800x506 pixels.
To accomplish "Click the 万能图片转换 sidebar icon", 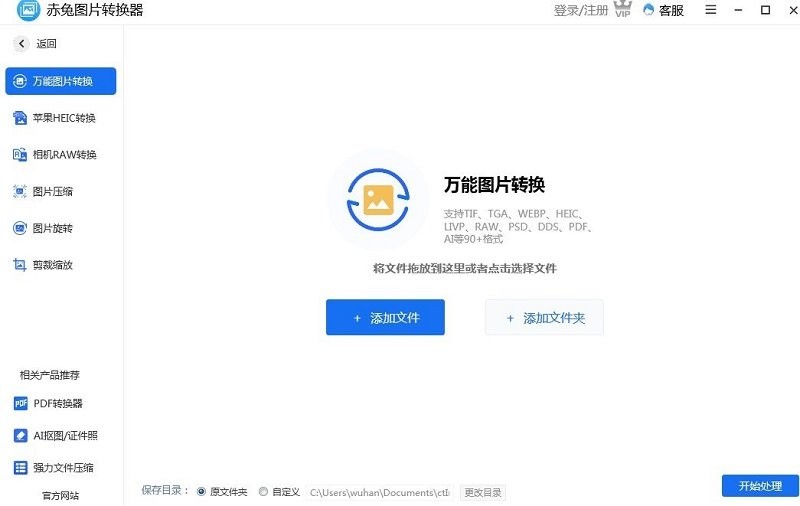I will [19, 81].
